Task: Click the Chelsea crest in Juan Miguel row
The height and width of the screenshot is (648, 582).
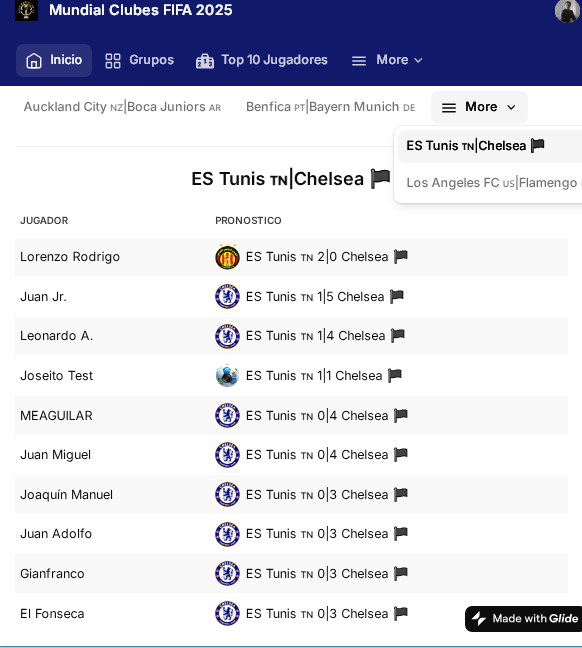Action: click(x=227, y=455)
